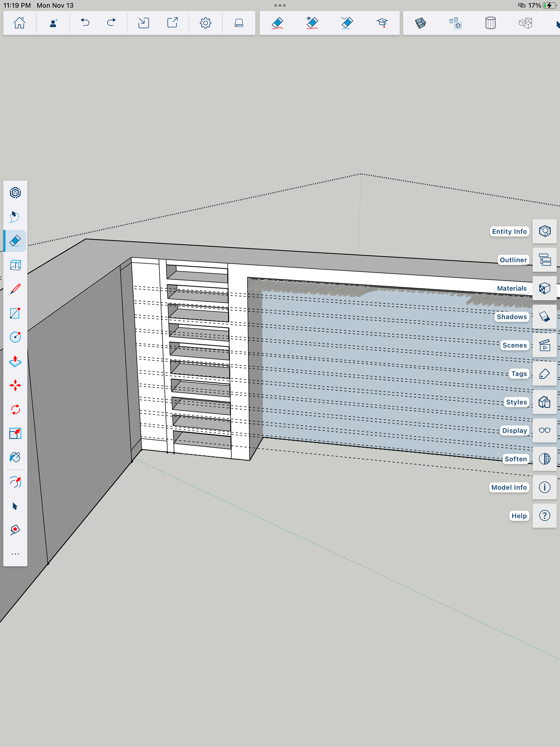Toggle the Display glasses panel

[x=544, y=430]
